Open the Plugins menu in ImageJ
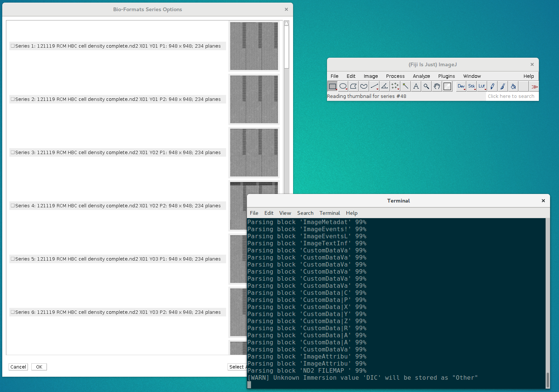 (x=446, y=76)
